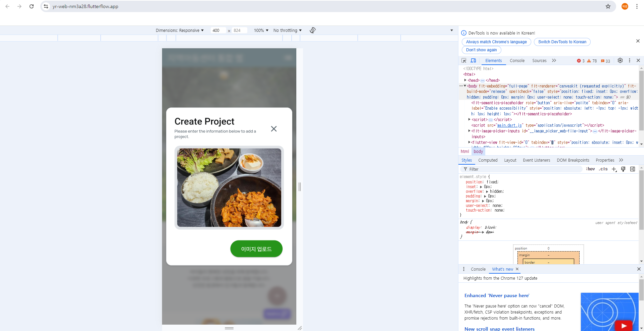The width and height of the screenshot is (644, 331).
Task: Click Switch DevTools to Korean
Action: click(562, 42)
